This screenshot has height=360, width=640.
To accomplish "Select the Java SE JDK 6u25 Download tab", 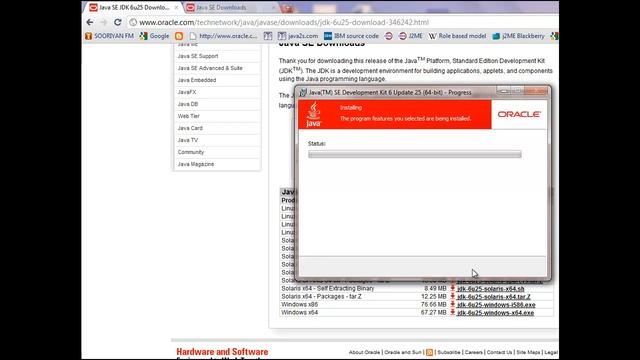I will pos(134,8).
